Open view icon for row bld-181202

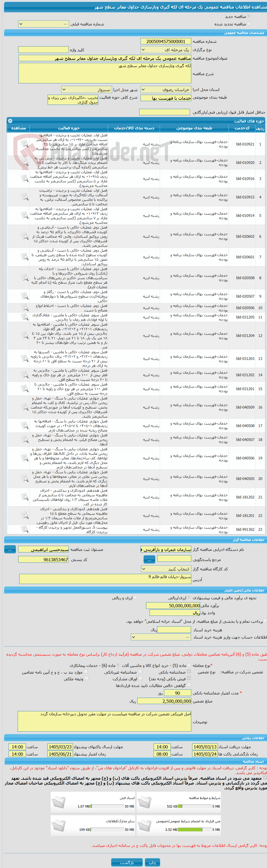[25, 497]
